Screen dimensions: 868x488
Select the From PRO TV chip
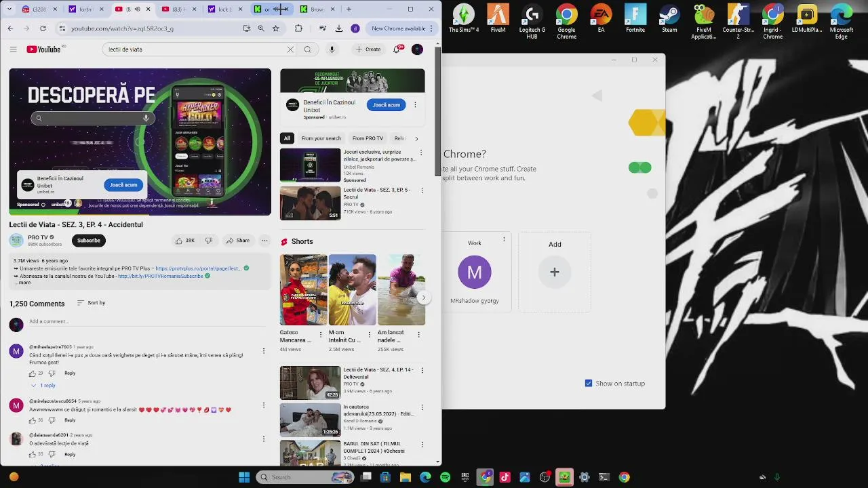[368, 138]
